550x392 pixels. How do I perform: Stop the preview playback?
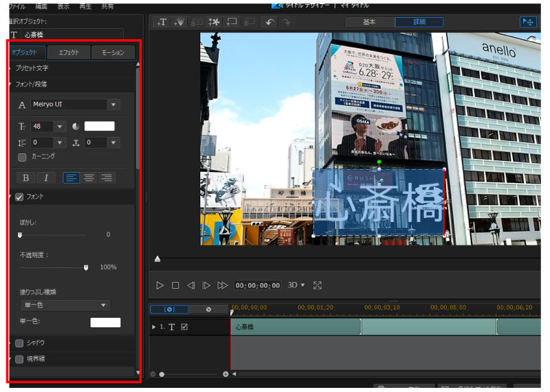175,285
